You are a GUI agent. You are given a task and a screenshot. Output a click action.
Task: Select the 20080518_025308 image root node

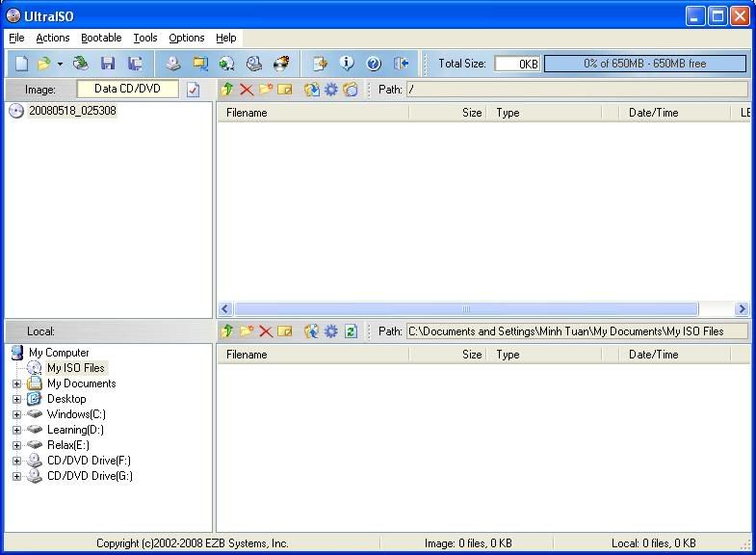(72, 111)
